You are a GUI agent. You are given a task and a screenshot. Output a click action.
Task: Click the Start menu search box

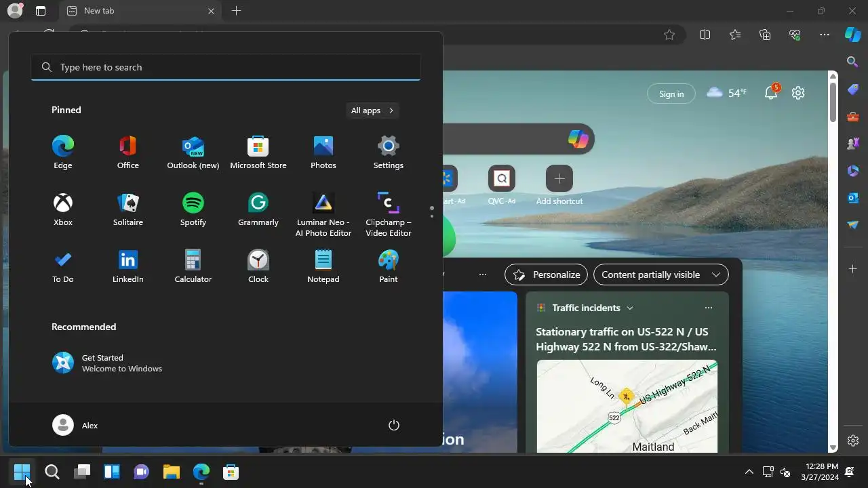[x=226, y=67]
